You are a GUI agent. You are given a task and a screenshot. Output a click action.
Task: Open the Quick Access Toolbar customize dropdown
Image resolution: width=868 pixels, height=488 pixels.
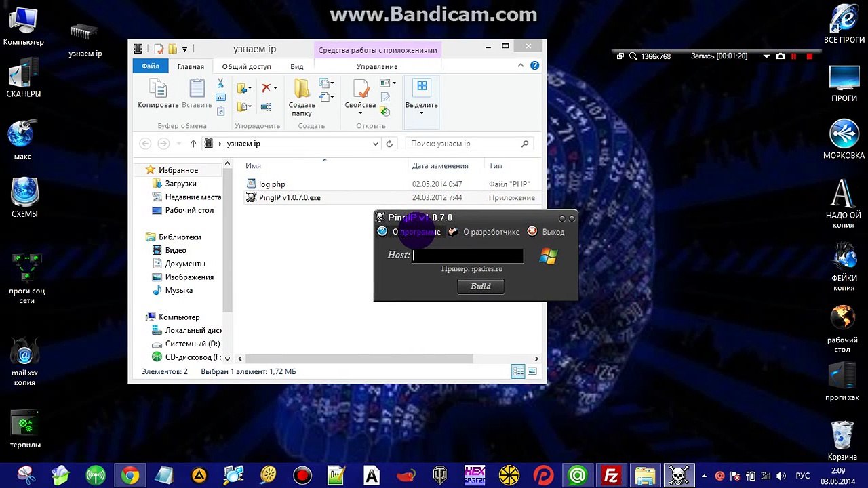click(184, 49)
